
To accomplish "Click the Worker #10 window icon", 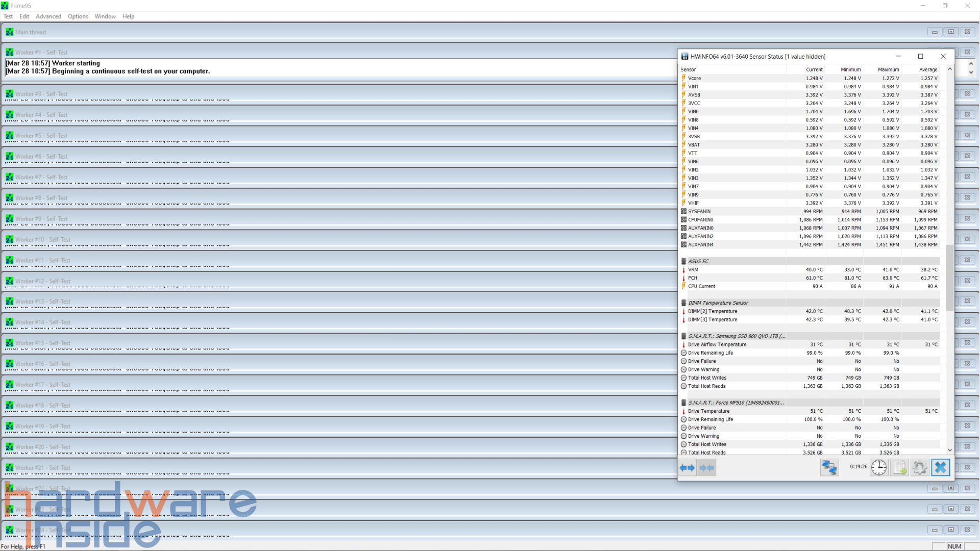I will pyautogui.click(x=9, y=240).
